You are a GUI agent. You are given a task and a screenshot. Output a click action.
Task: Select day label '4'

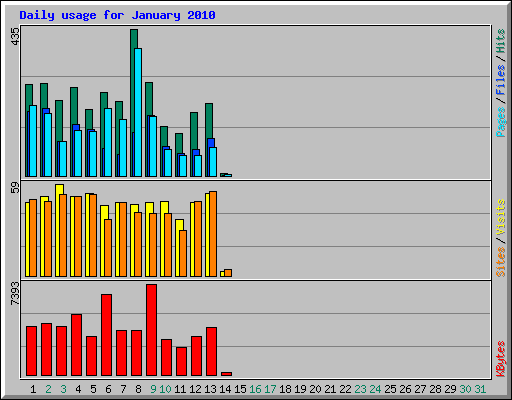pos(78,389)
